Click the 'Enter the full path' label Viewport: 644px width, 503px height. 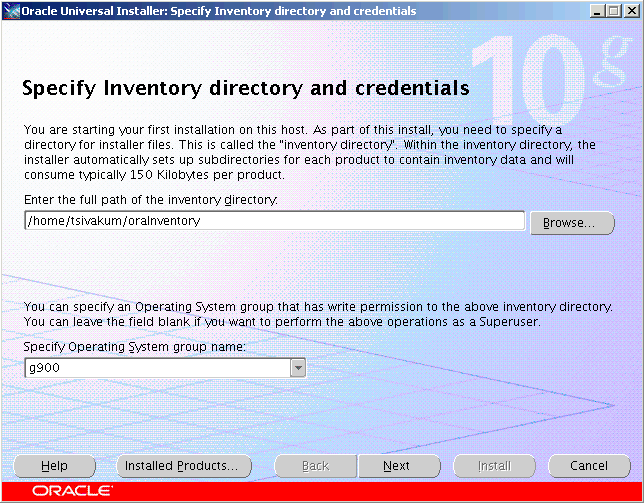pyautogui.click(x=151, y=200)
